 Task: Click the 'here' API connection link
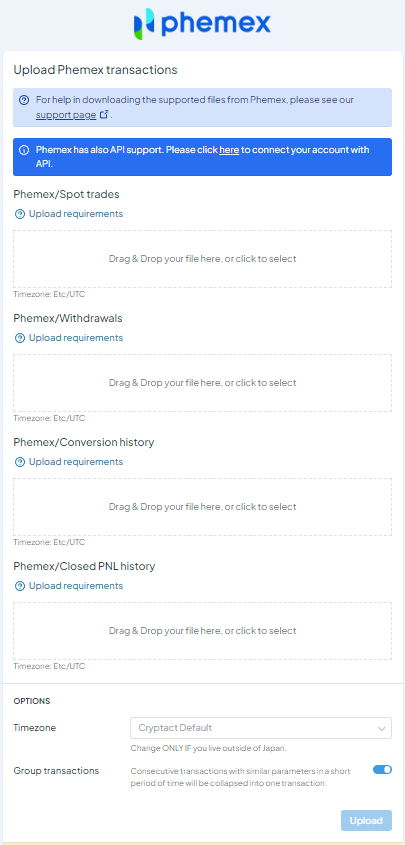(x=229, y=150)
